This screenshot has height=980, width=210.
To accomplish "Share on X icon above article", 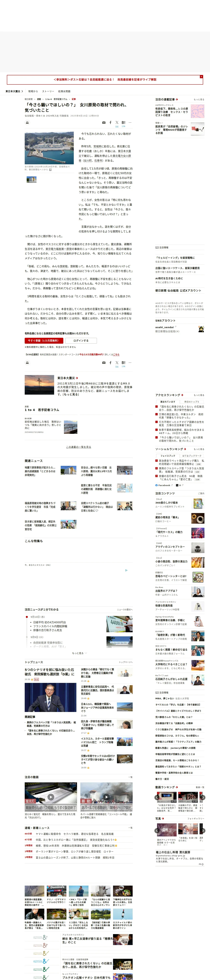I will tap(117, 122).
